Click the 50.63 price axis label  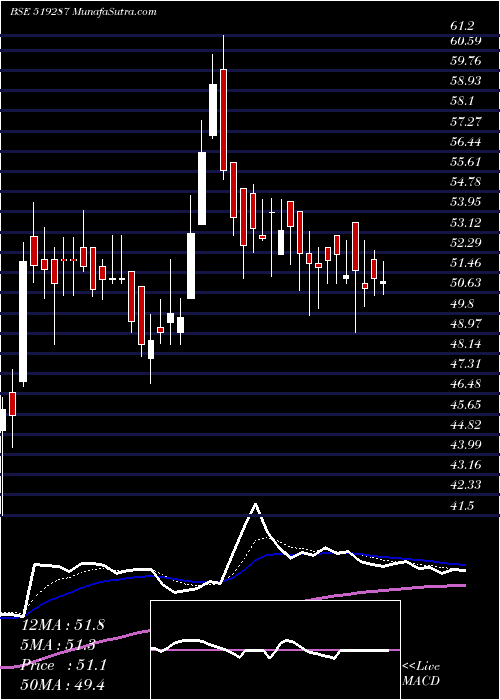pos(466,283)
